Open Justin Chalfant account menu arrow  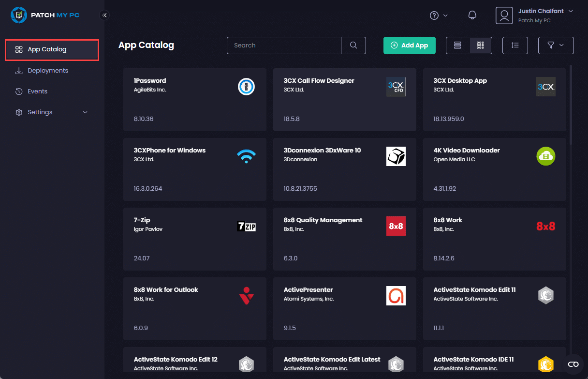(x=571, y=11)
